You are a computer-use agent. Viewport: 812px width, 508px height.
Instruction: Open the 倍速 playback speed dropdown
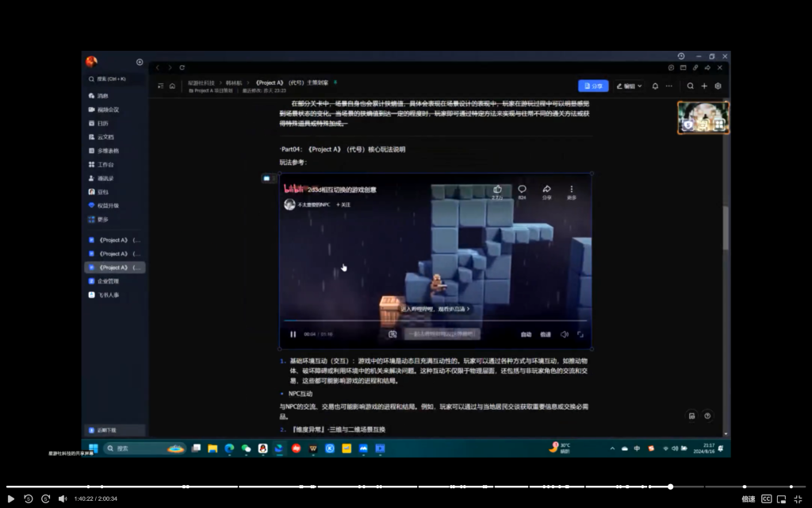click(749, 497)
